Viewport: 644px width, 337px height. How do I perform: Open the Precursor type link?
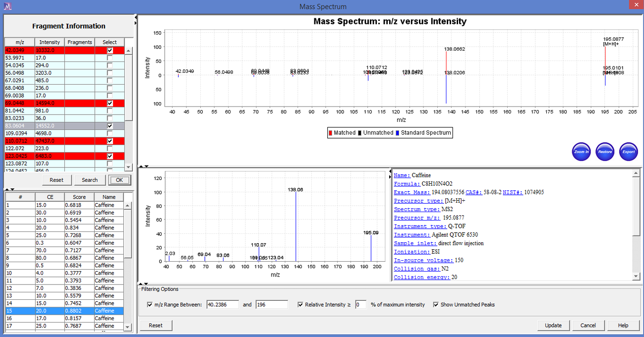point(418,201)
